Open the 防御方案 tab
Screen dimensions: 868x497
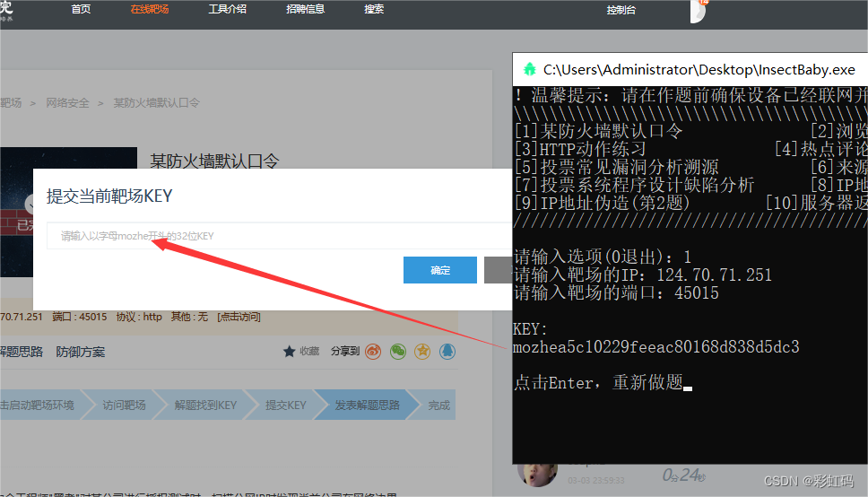click(x=81, y=352)
